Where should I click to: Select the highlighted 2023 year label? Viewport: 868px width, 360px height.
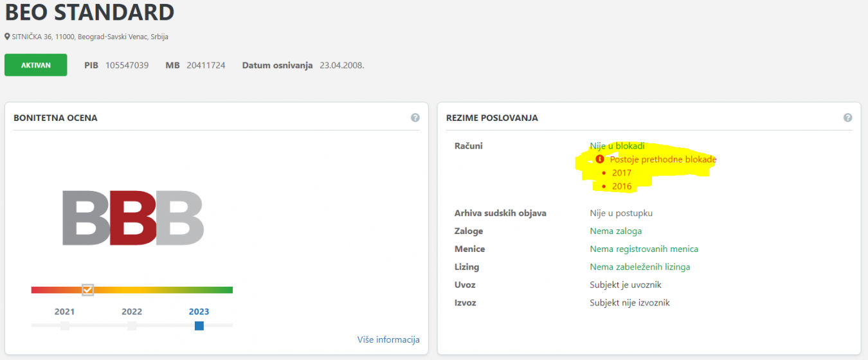click(x=199, y=312)
